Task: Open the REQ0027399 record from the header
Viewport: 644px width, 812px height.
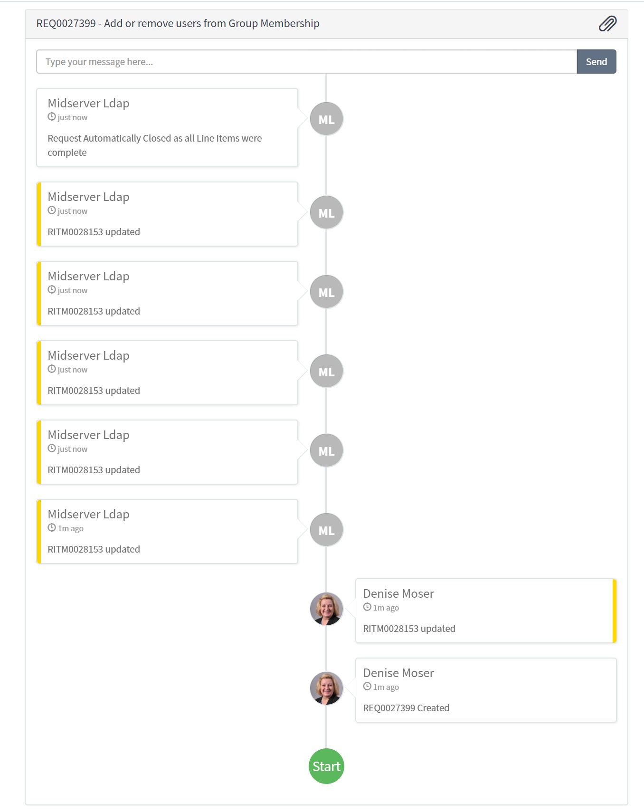Action: click(64, 23)
